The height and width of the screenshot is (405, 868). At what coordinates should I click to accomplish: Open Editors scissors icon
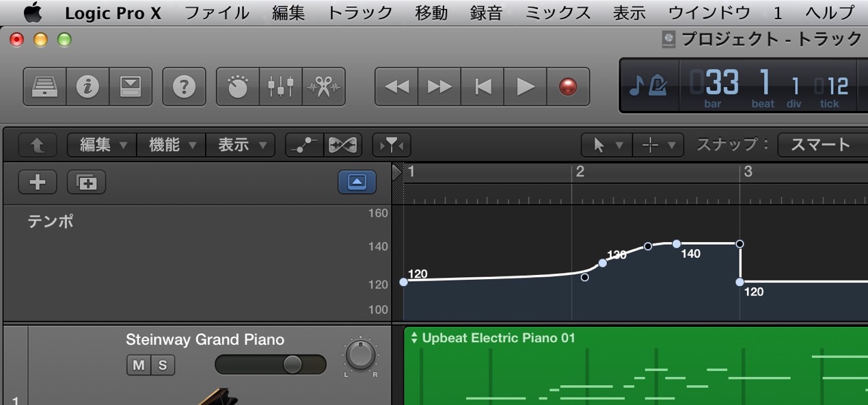(x=323, y=87)
